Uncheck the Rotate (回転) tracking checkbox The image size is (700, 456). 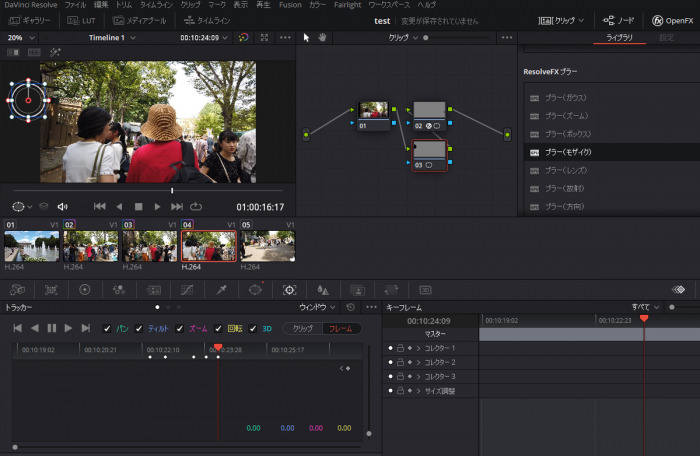(218, 329)
